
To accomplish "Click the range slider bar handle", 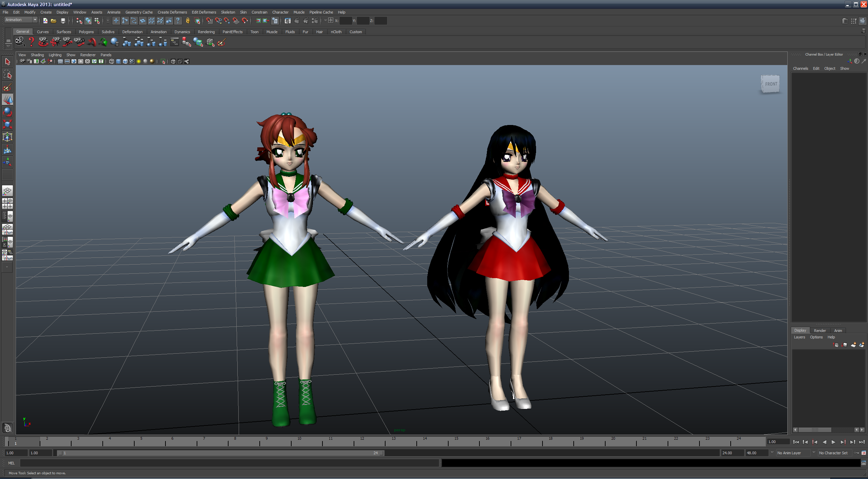I will (220, 453).
